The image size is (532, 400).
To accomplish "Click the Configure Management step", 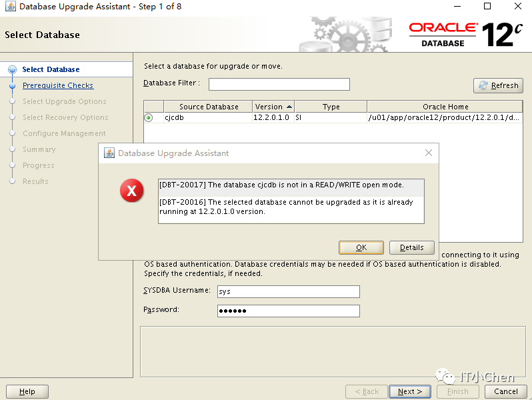I will (x=64, y=133).
